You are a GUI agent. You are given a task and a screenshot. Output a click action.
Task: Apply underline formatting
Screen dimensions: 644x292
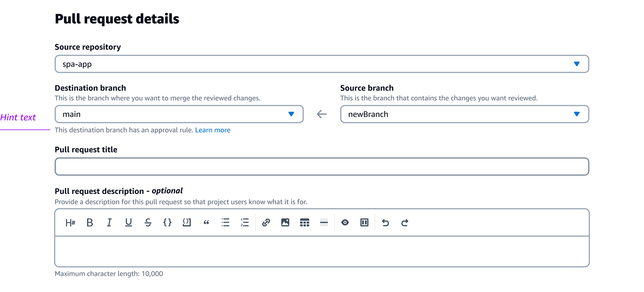point(129,222)
